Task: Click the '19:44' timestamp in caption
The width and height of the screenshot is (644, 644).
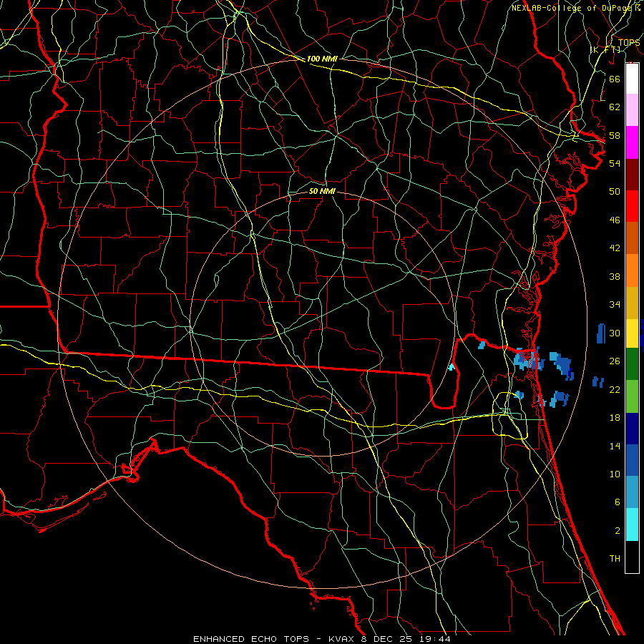Action: 435,639
